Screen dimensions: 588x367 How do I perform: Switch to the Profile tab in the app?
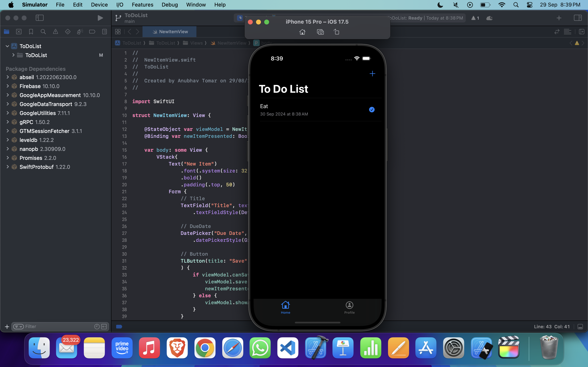click(x=349, y=307)
